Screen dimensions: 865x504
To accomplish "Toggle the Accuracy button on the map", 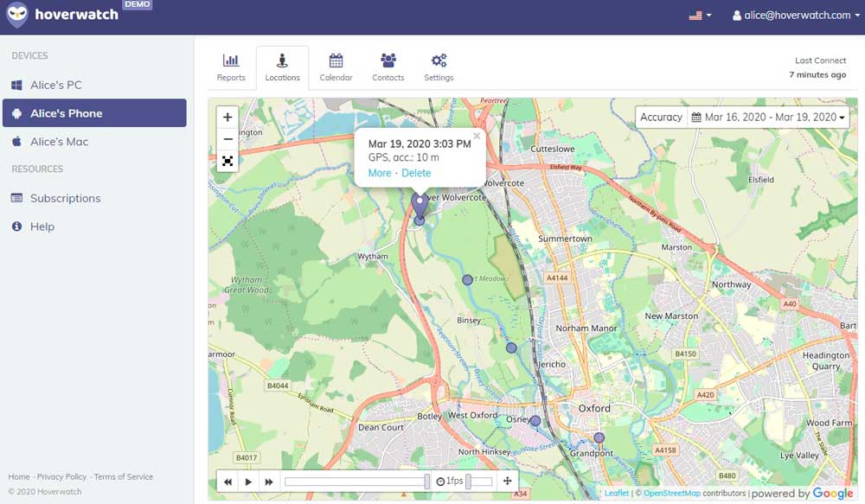I will [661, 117].
